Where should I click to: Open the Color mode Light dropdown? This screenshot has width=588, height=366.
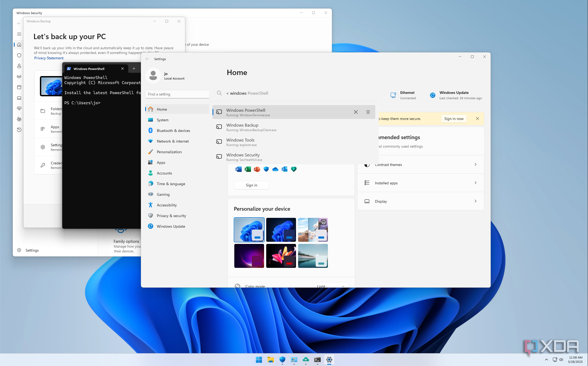coord(331,285)
